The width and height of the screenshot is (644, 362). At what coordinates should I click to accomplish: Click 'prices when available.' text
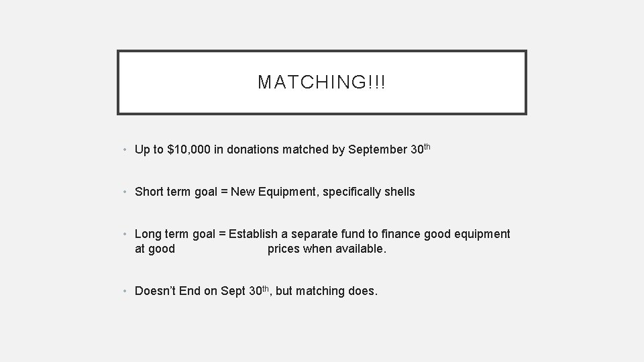(x=327, y=249)
